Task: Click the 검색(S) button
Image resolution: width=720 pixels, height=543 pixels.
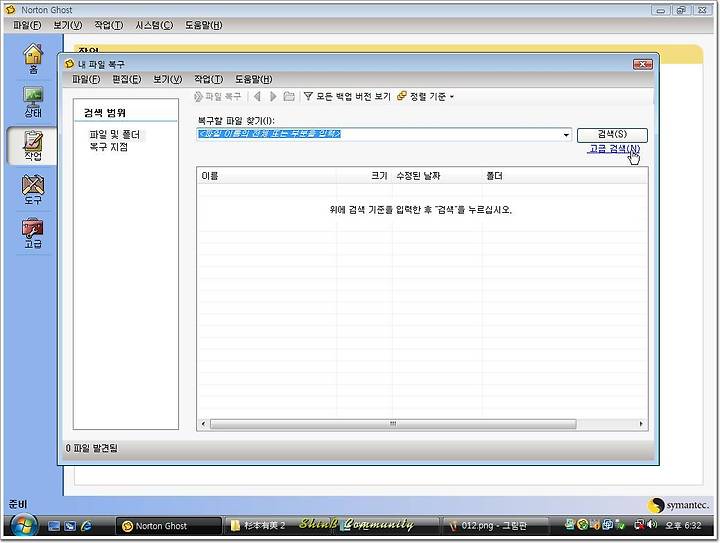Action: point(612,134)
